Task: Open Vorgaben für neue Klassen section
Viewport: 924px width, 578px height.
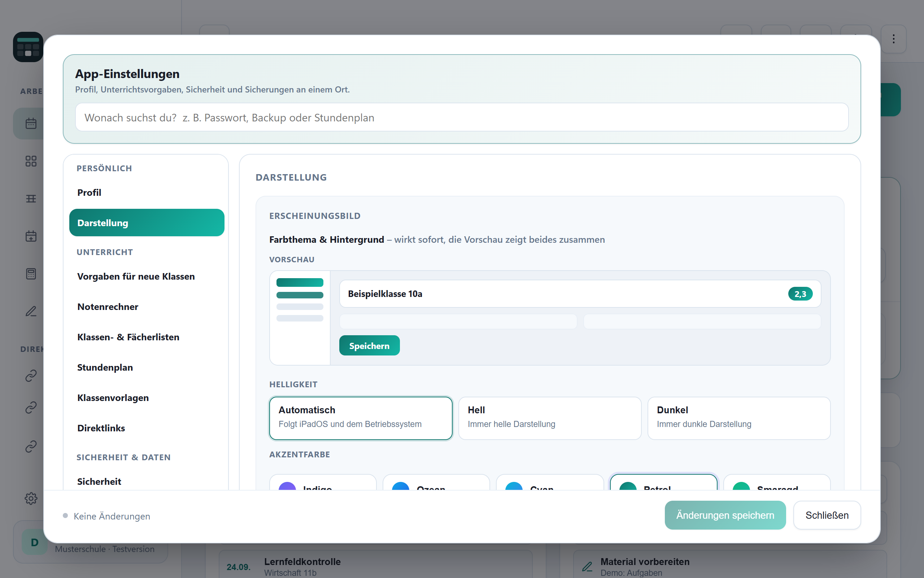Action: [147, 276]
